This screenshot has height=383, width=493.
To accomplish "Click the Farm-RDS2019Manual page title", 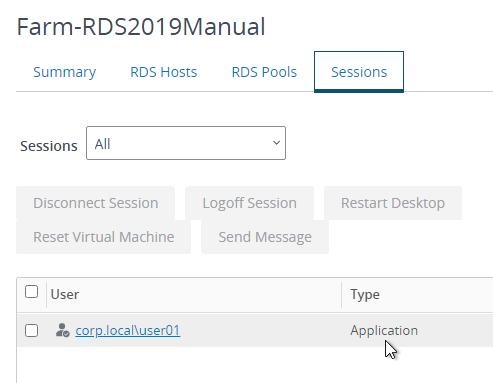I will coord(141,27).
